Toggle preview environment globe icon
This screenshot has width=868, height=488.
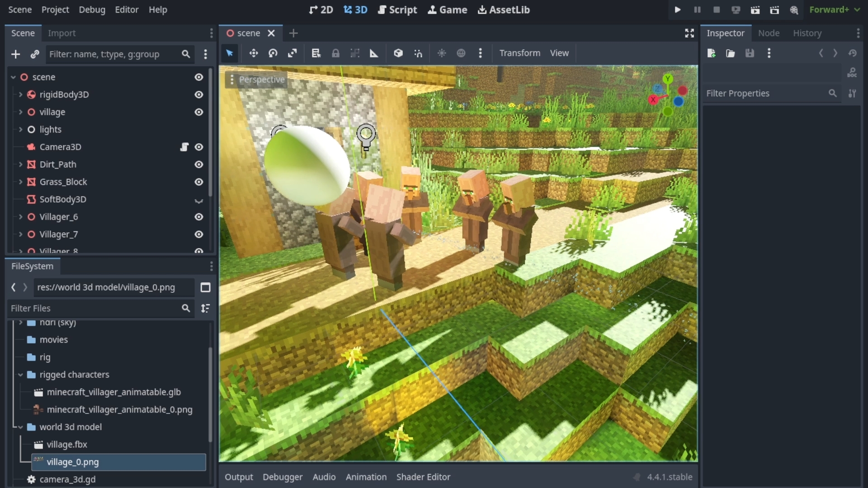click(461, 53)
